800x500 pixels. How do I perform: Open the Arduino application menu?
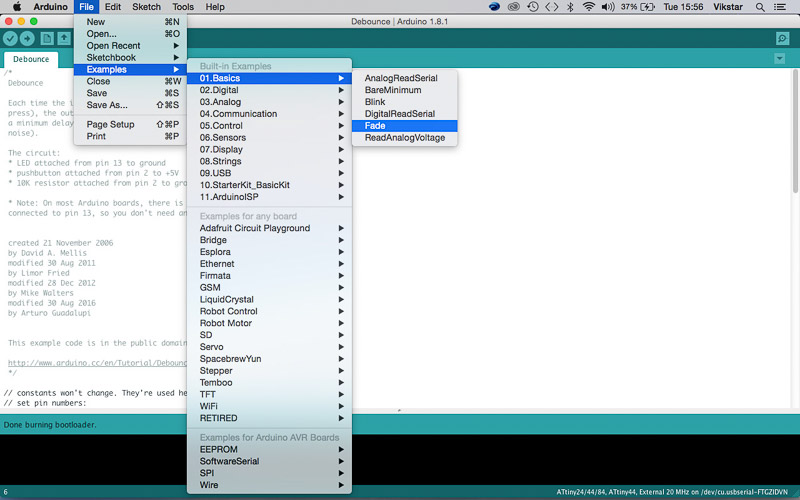(51, 7)
